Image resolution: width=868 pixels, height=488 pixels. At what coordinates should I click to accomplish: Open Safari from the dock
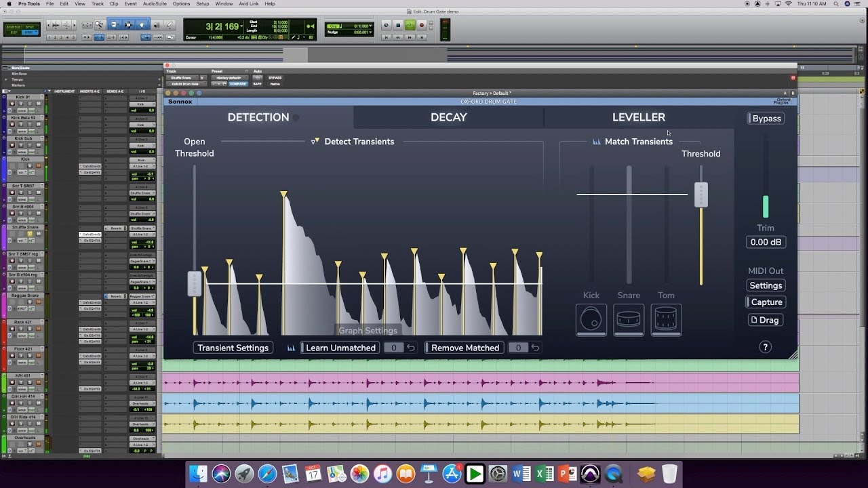267,474
